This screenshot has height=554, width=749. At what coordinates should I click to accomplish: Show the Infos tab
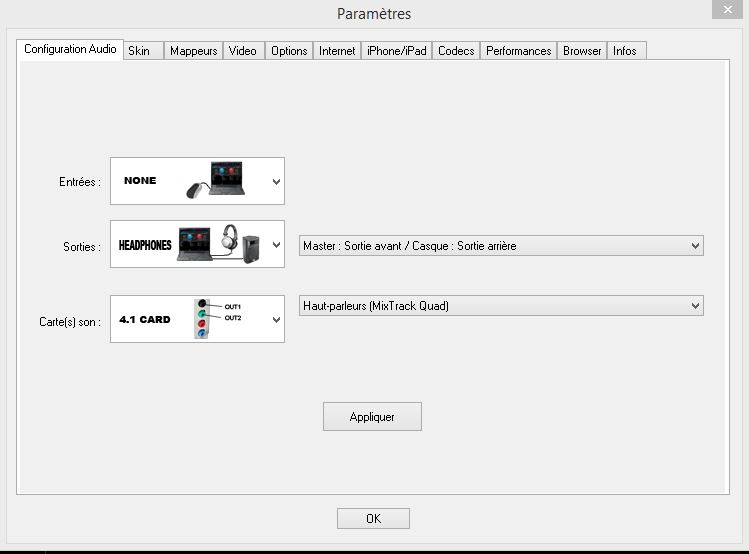tap(627, 51)
